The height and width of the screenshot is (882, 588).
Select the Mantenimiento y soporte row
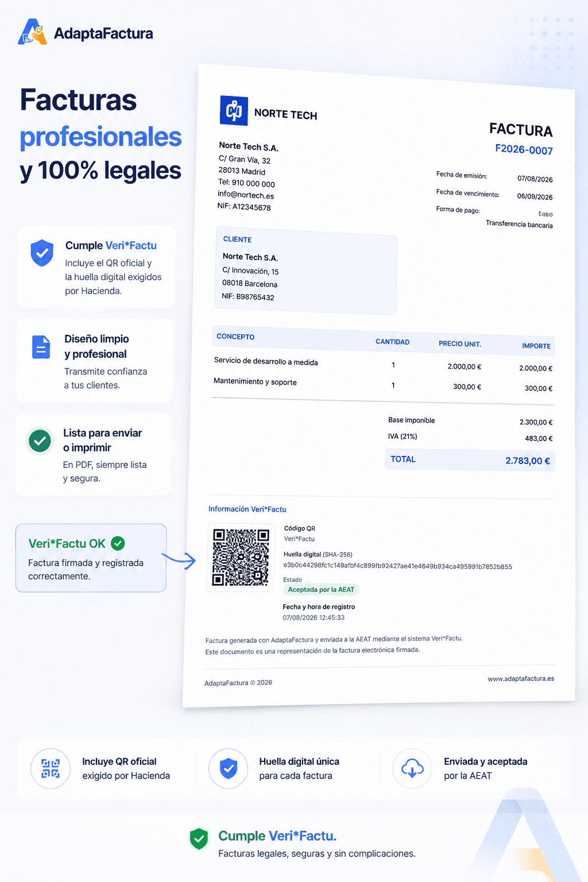(383, 385)
